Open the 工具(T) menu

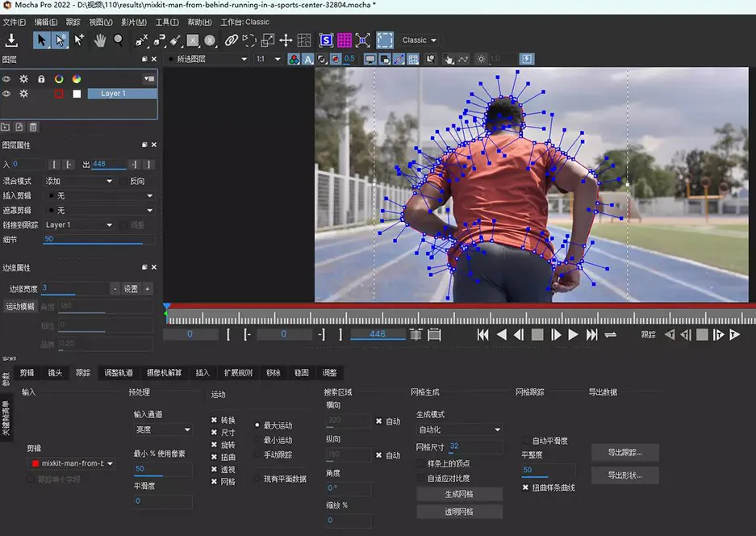pyautogui.click(x=166, y=22)
